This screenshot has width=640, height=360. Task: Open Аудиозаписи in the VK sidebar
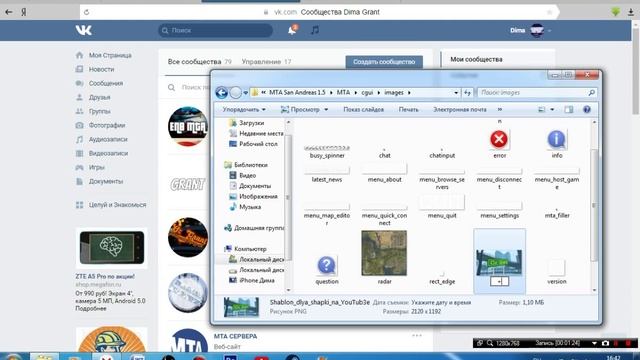point(108,139)
